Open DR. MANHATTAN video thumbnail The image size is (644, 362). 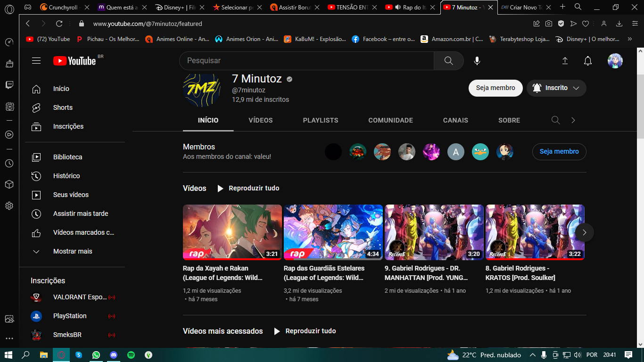tap(434, 232)
